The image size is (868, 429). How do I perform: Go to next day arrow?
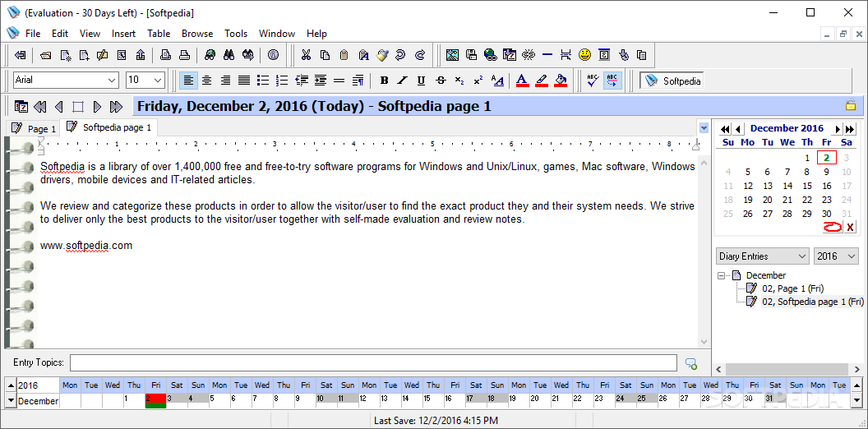(97, 106)
